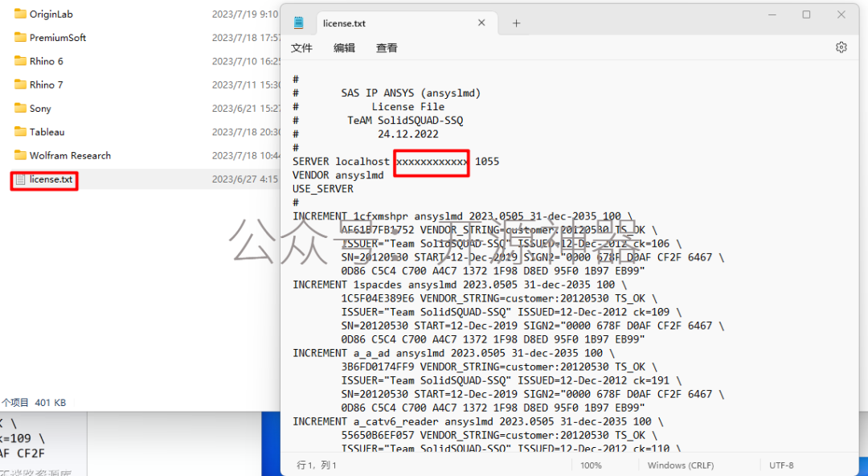Click the TeAM SolidSQUAD-SSQ header line

(x=405, y=121)
